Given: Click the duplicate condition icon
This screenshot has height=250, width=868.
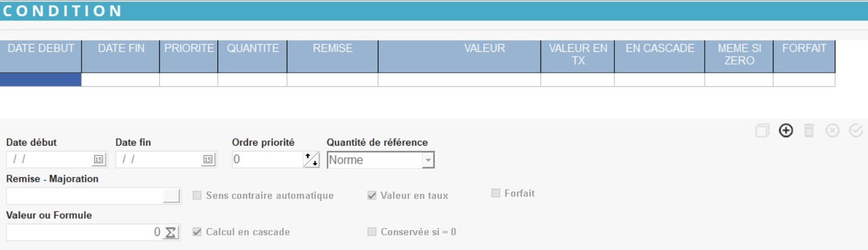Looking at the screenshot, I should pyautogui.click(x=762, y=131).
